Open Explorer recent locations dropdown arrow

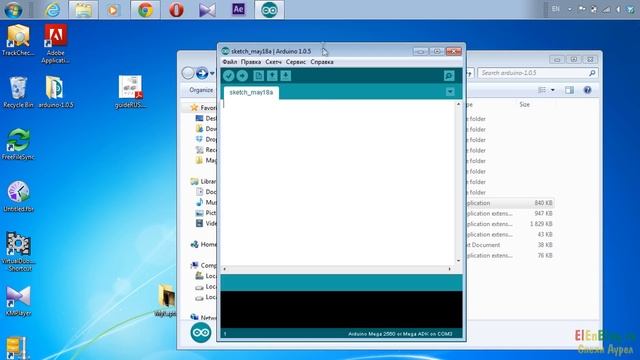212,73
